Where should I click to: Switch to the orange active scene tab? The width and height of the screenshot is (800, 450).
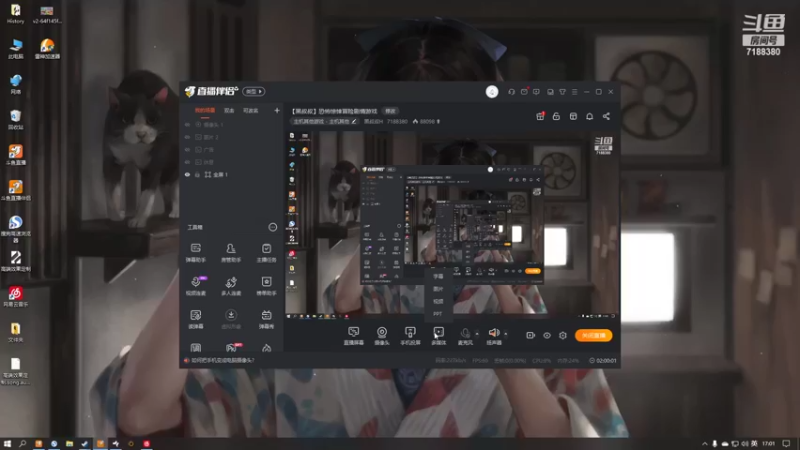point(205,111)
